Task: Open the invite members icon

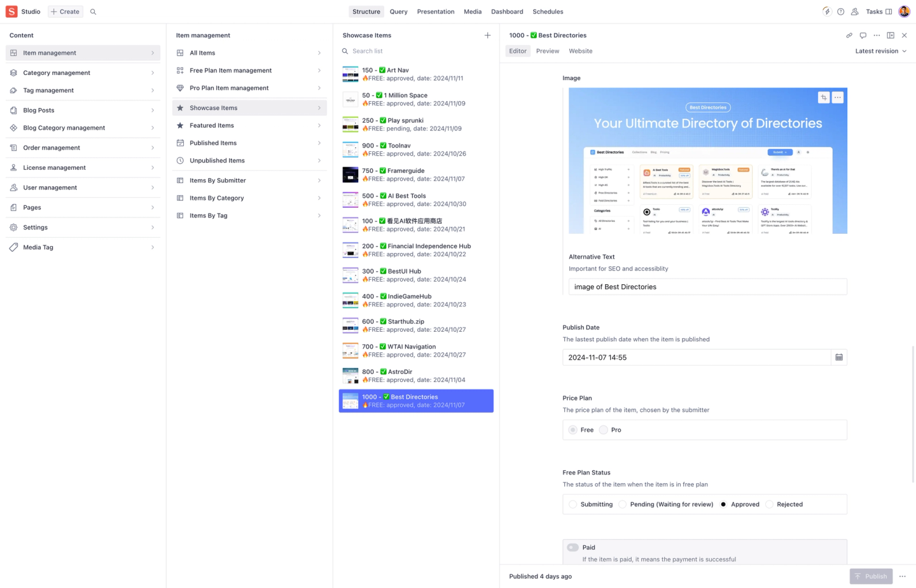Action: 854,11
